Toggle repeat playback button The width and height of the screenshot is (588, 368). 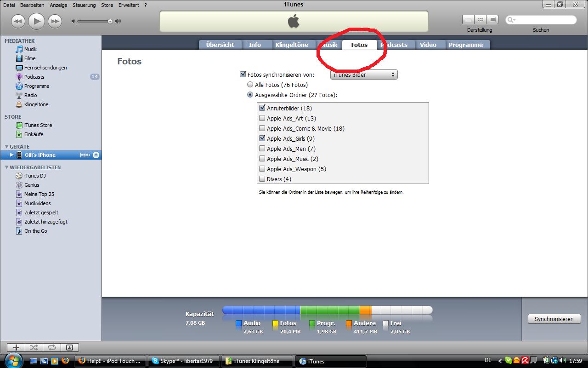click(51, 348)
